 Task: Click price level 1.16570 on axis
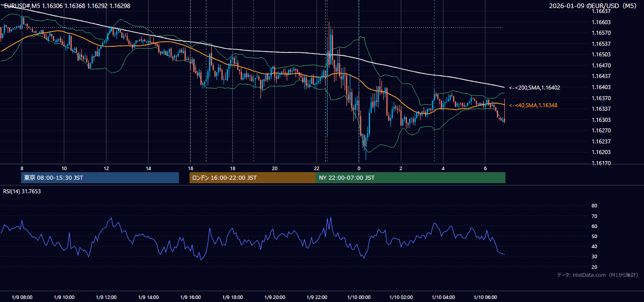coord(601,33)
